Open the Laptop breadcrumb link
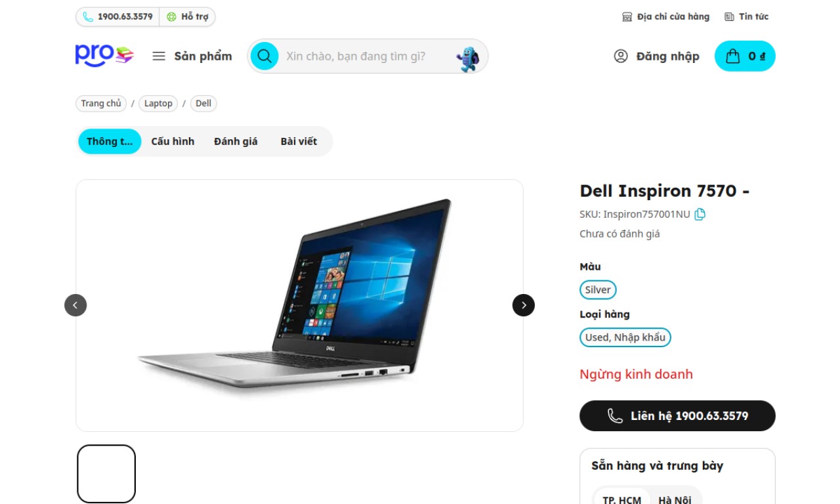Screen dimensions: 840x504 (158, 103)
